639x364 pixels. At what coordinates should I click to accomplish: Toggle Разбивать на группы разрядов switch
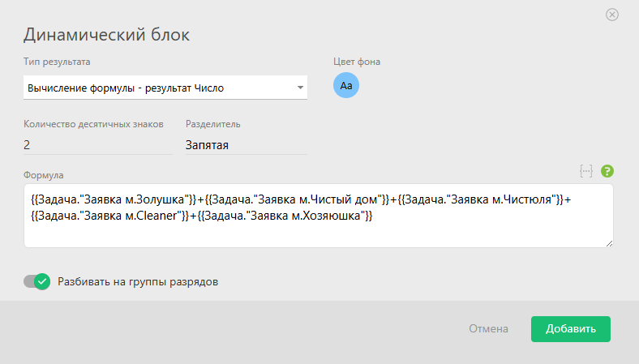[x=36, y=281]
